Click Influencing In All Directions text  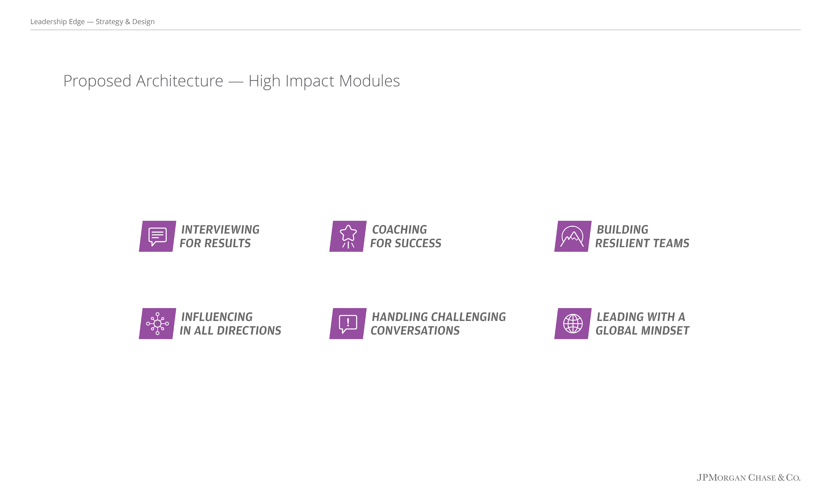click(230, 324)
